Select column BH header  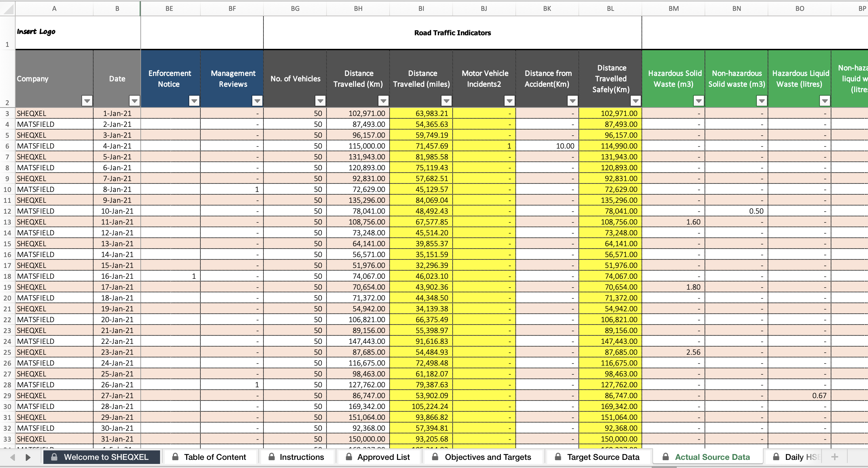[x=358, y=8]
